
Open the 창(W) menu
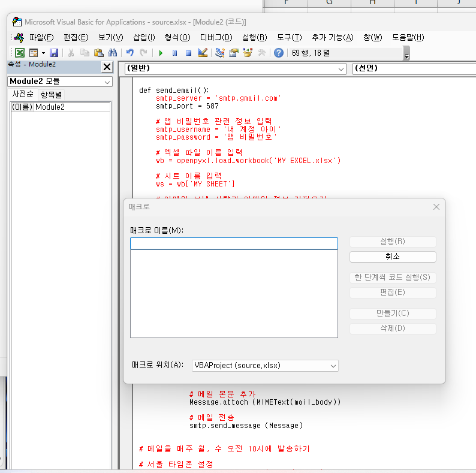click(x=373, y=38)
